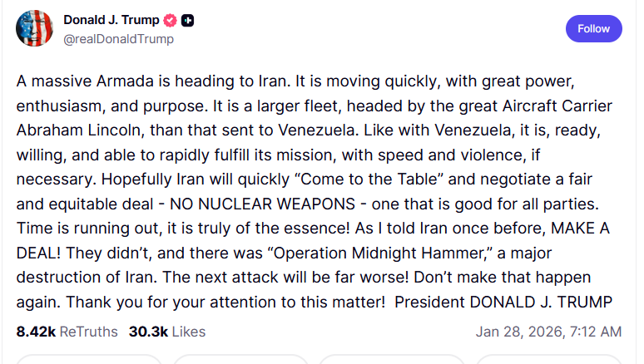The width and height of the screenshot is (644, 364).
Task: View the 30.3k Likes list
Action: [166, 332]
